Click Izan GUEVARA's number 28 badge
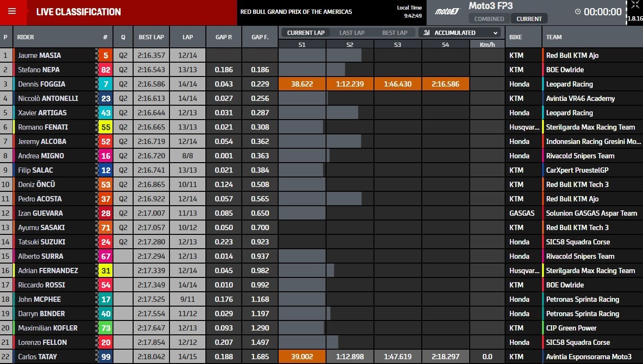This screenshot has height=364, width=643. pos(105,213)
